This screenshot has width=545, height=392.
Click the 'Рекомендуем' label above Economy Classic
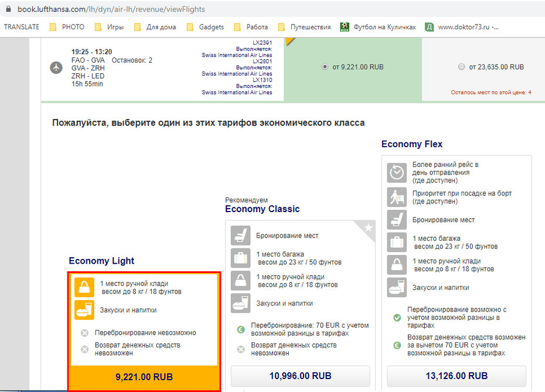(246, 200)
